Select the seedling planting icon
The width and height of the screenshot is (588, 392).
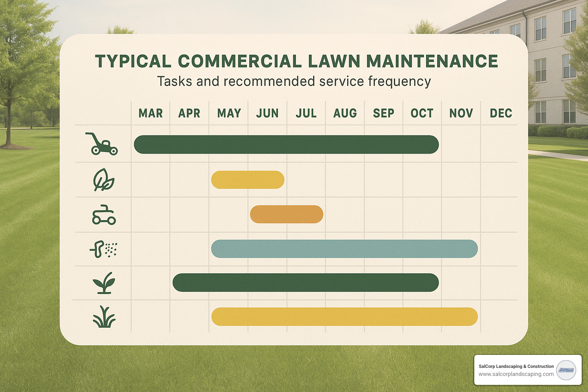(103, 284)
